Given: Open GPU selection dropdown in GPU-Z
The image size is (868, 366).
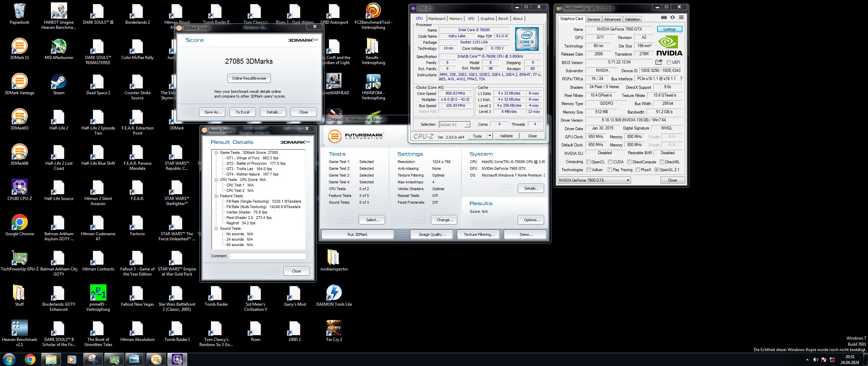Looking at the screenshot, I should tap(628, 180).
